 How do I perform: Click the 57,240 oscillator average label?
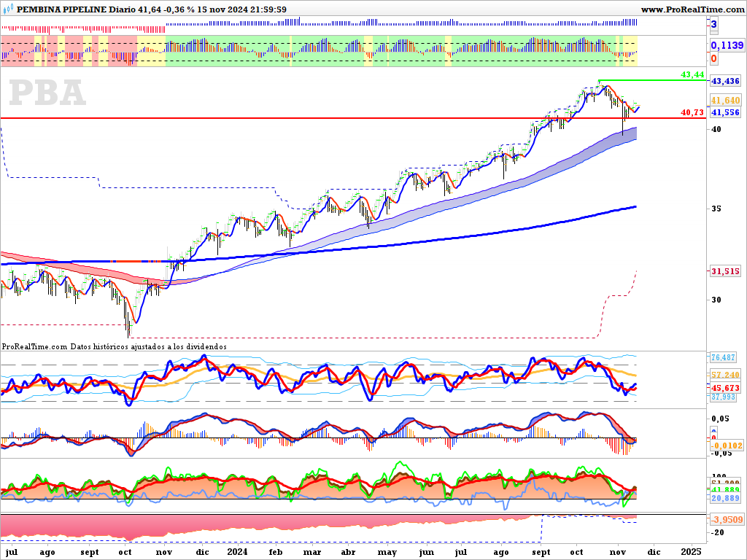725,375
